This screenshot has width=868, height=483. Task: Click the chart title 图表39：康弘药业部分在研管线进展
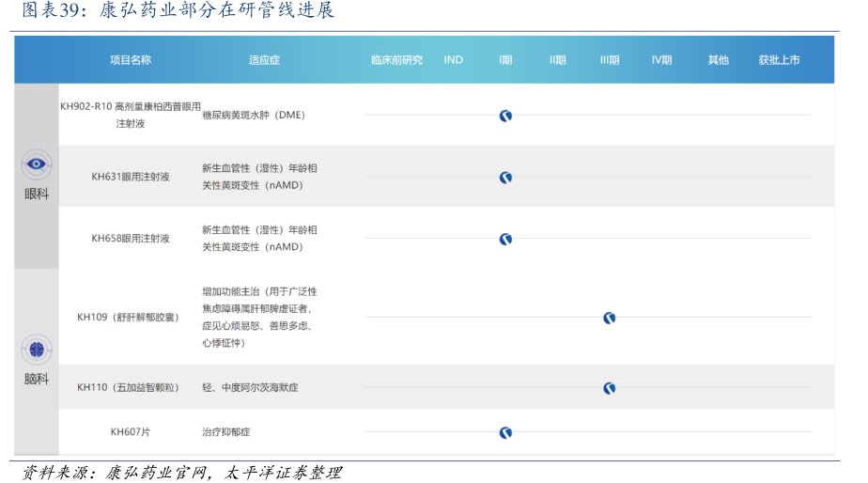178,10
